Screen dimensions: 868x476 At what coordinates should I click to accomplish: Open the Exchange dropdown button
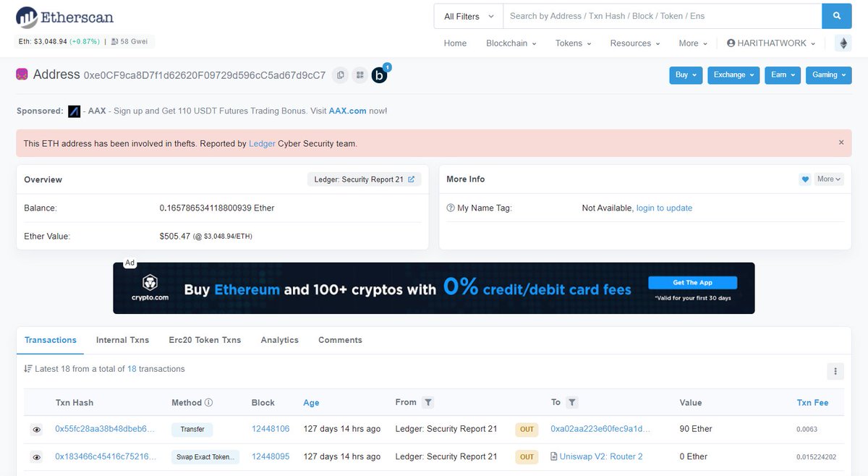pyautogui.click(x=733, y=75)
